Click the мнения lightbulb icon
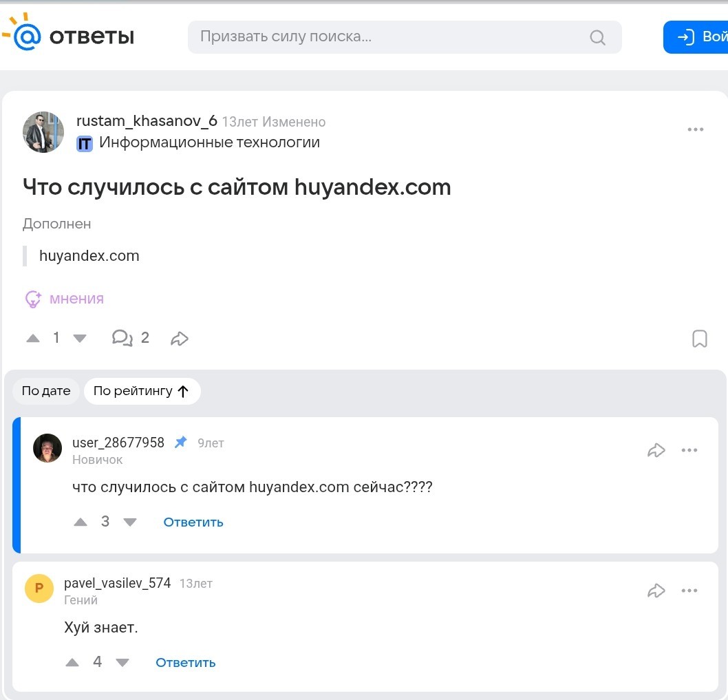The image size is (728, 700). pos(33,299)
